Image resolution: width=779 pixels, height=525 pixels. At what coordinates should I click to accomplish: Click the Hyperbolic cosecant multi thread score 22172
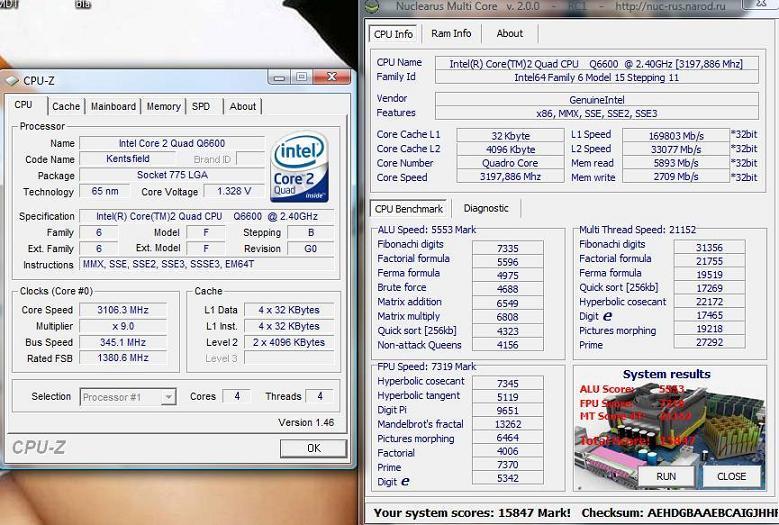[x=709, y=301]
